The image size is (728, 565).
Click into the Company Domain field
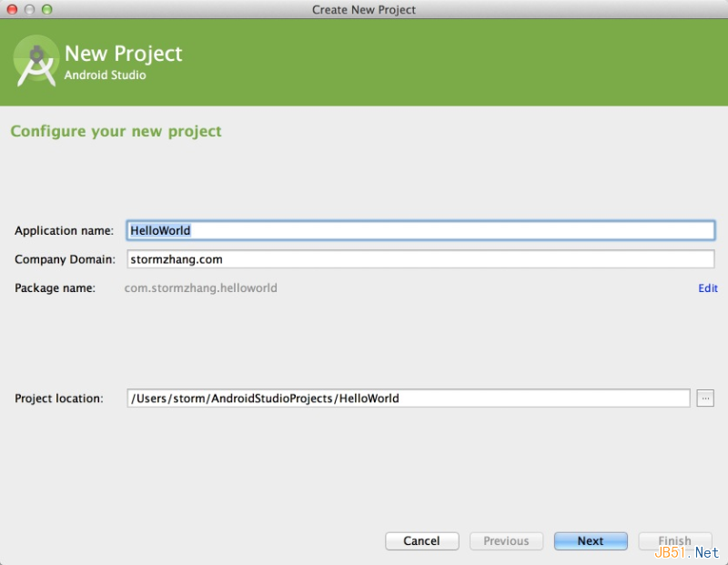(x=420, y=259)
